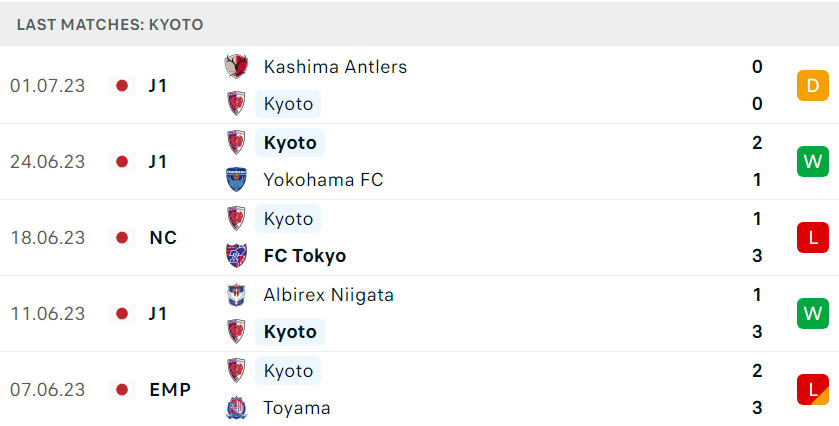This screenshot has width=839, height=426.
Task: Click the L badge for Toyama match
Action: coord(812,390)
